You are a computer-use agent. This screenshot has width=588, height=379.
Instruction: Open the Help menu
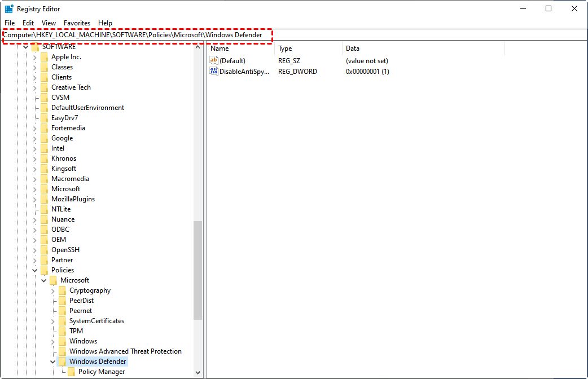point(105,23)
